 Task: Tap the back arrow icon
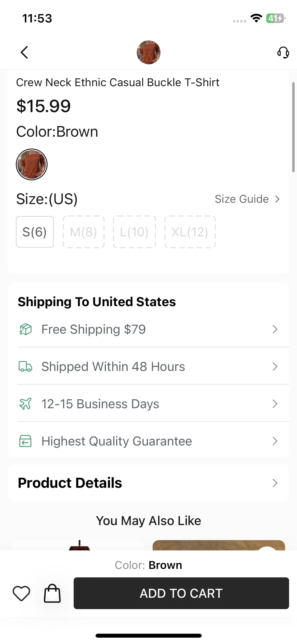(24, 52)
